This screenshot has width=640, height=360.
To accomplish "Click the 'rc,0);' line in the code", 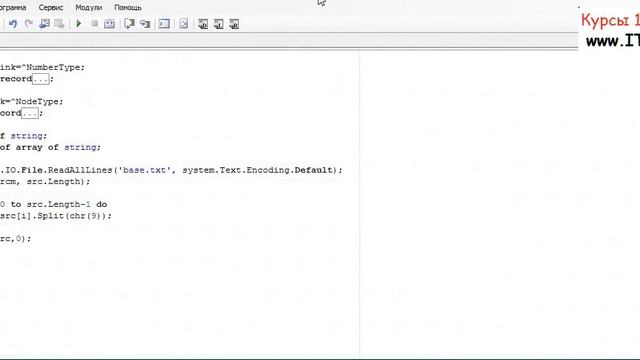I will [x=15, y=238].
